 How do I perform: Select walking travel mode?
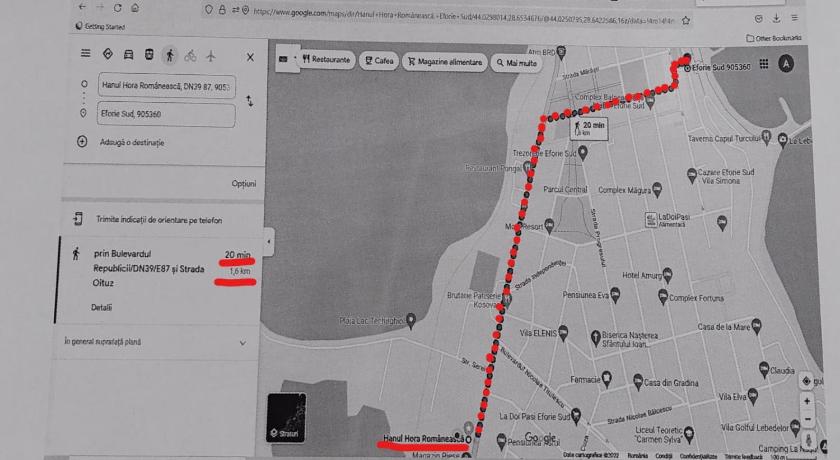point(170,55)
